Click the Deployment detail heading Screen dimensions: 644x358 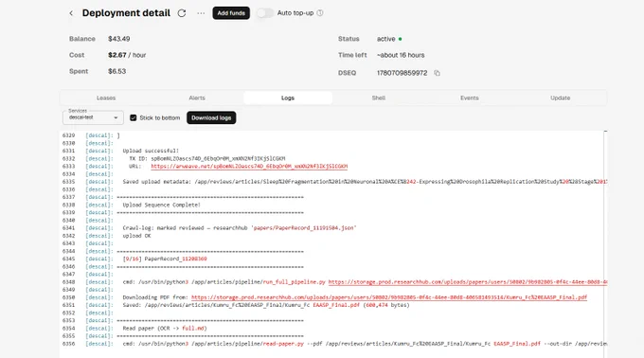point(126,13)
